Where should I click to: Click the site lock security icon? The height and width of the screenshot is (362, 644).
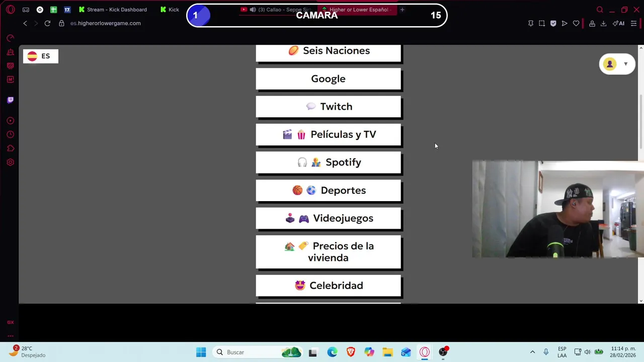61,23
